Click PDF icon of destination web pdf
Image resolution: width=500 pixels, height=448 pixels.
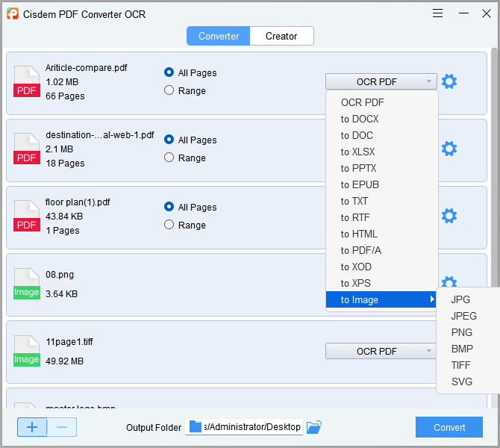coord(27,149)
